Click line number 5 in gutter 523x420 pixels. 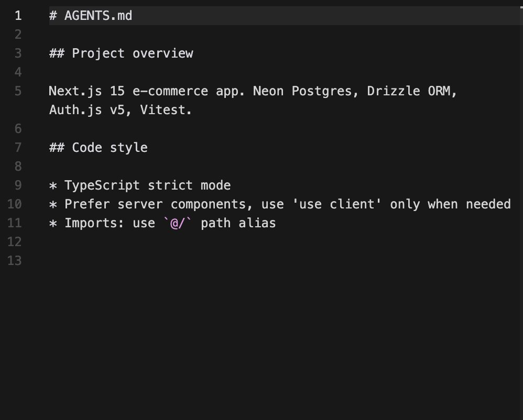[x=18, y=91]
